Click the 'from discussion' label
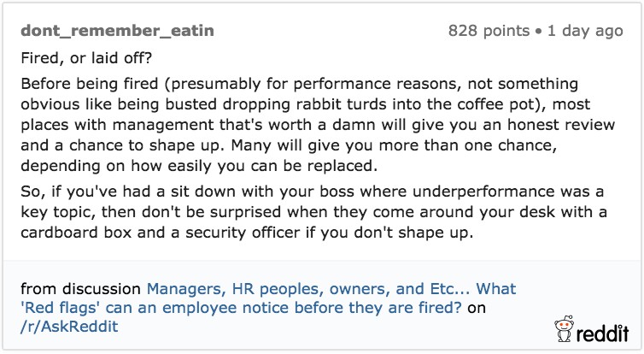 (x=80, y=289)
